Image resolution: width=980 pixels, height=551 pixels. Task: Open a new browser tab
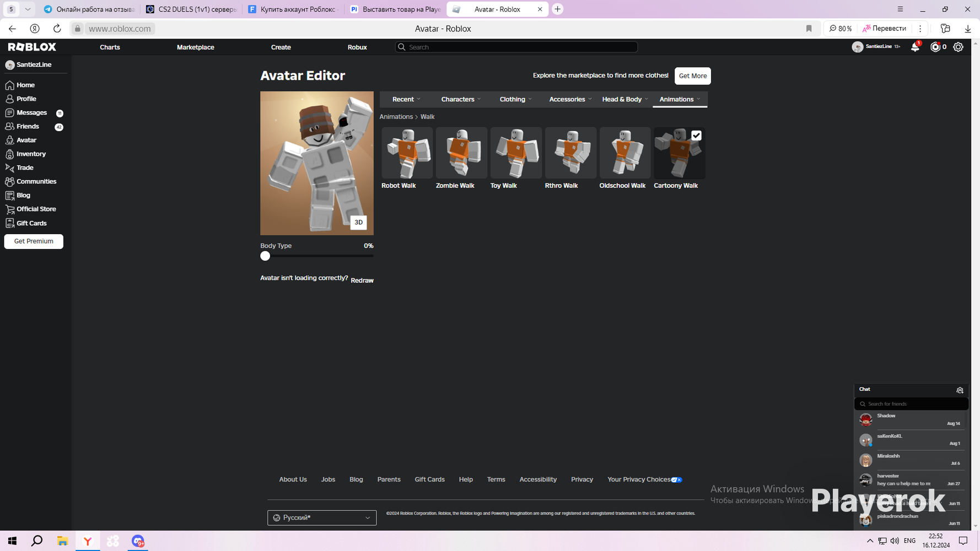click(558, 9)
